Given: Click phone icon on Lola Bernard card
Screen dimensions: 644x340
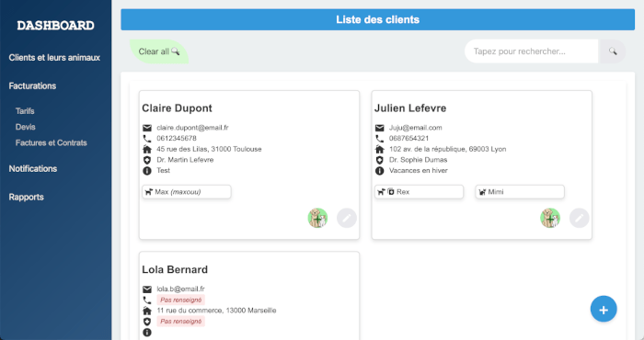Looking at the screenshot, I should (x=147, y=300).
